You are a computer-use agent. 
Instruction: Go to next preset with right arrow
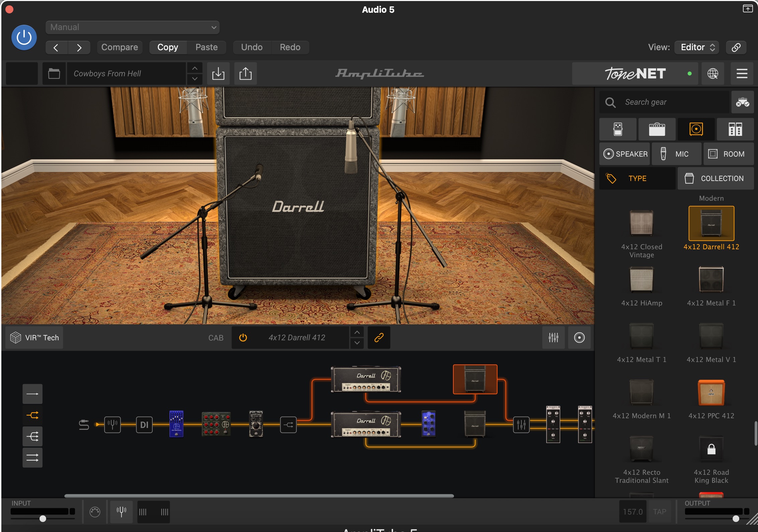coord(79,48)
